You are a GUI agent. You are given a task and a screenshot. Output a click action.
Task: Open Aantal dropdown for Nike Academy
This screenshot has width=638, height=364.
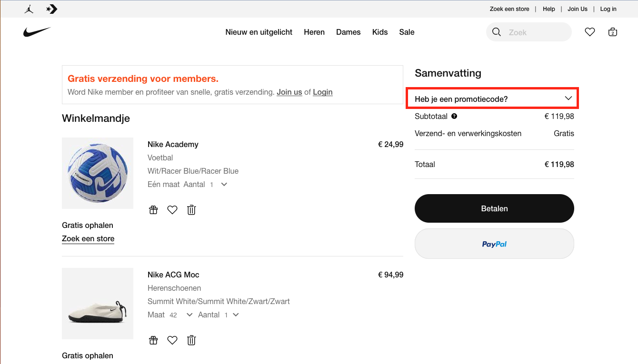219,184
